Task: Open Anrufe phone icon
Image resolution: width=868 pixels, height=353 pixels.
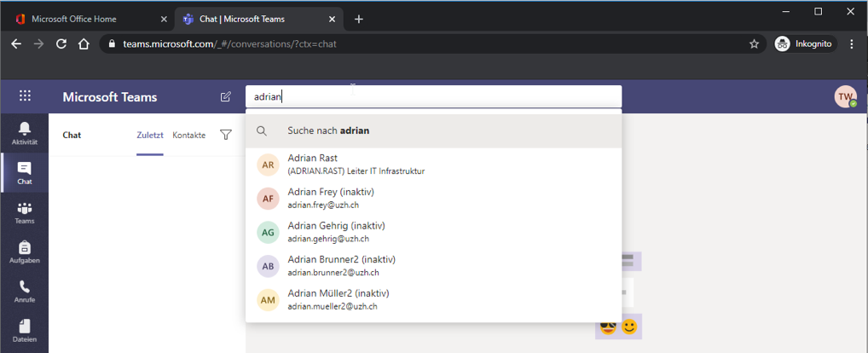Action: [24, 292]
